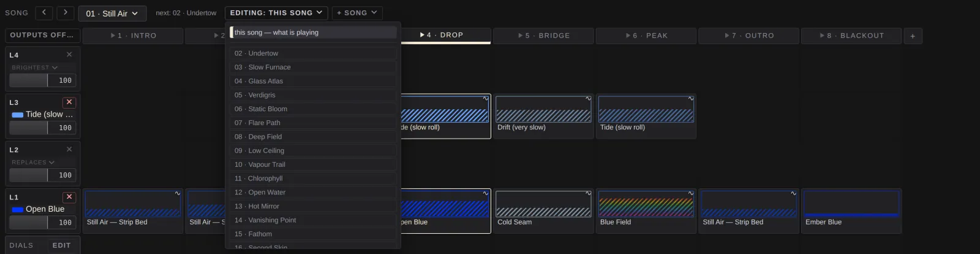Go to the previous song with the left arrow
Image resolution: width=980 pixels, height=254 pixels.
point(44,13)
